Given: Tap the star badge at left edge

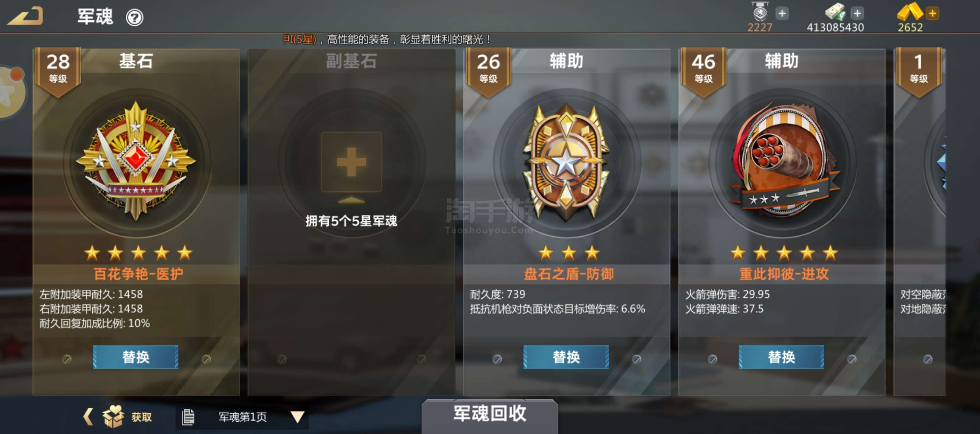Looking at the screenshot, I should [x=11, y=92].
